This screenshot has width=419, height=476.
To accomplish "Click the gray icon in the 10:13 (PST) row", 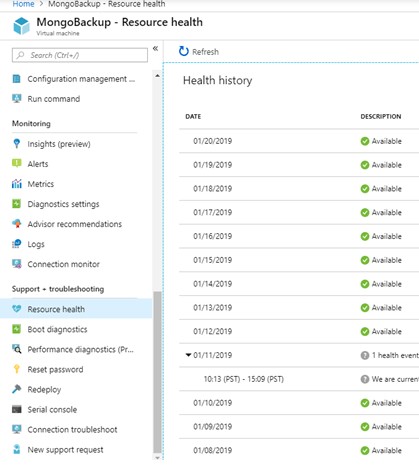I will tap(365, 379).
